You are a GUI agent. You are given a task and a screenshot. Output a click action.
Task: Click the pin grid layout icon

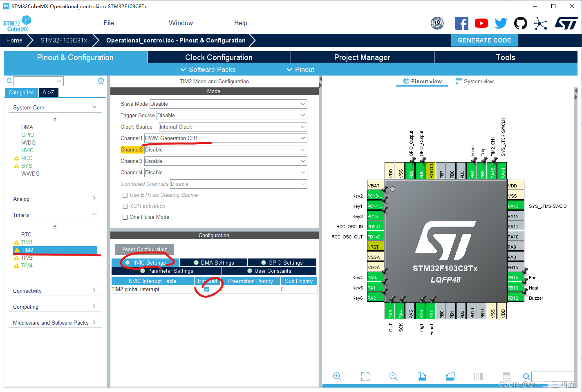click(x=506, y=376)
